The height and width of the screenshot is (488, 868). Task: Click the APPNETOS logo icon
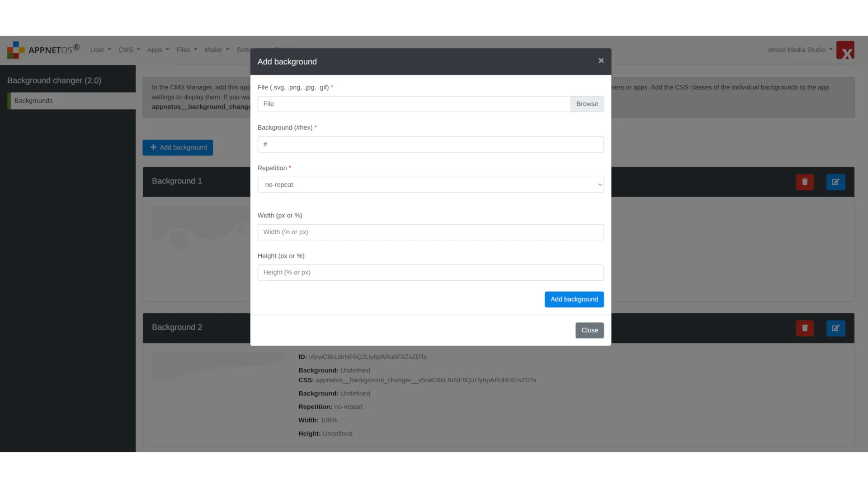pyautogui.click(x=14, y=50)
